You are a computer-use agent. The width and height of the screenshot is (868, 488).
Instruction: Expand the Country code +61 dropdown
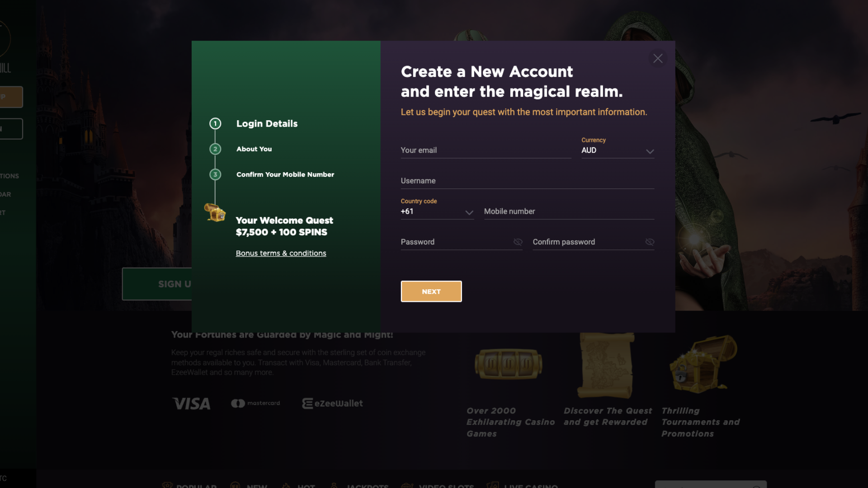(470, 212)
